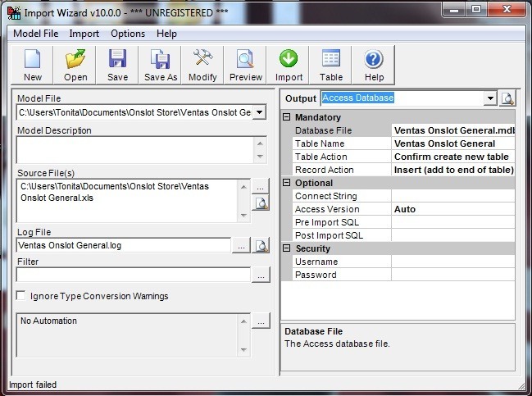Click the 'Auto' Access Version value
The height and width of the screenshot is (396, 532).
click(x=405, y=209)
